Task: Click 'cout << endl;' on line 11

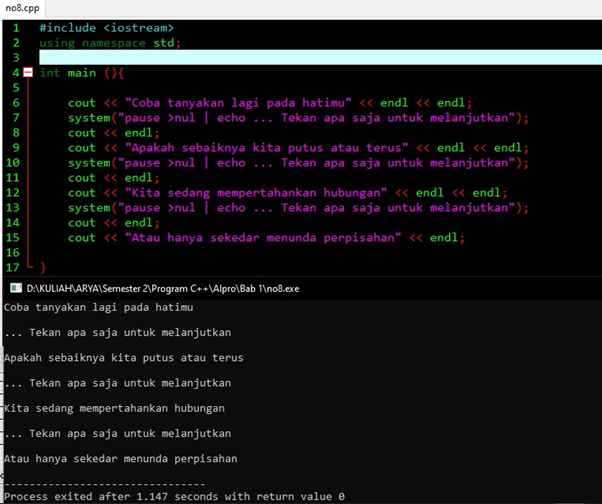Action: (113, 178)
